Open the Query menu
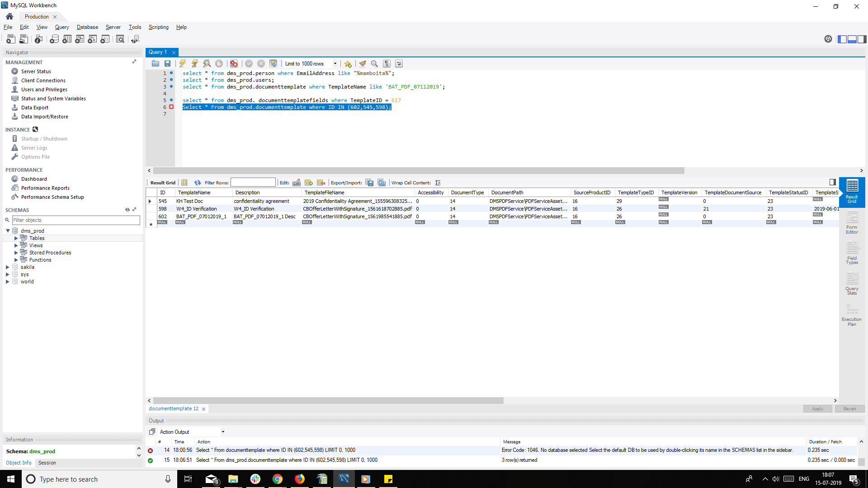The width and height of the screenshot is (868, 488). point(62,27)
